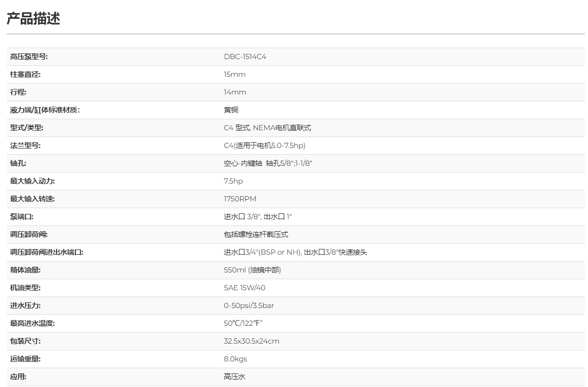
Task: Select the stroke value 14mm
Action: 235,92
